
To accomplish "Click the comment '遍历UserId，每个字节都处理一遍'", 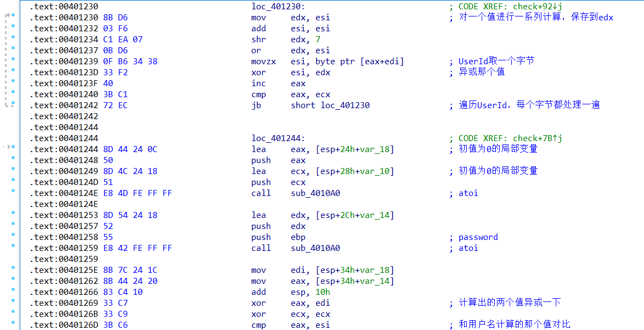I will click(x=529, y=105).
